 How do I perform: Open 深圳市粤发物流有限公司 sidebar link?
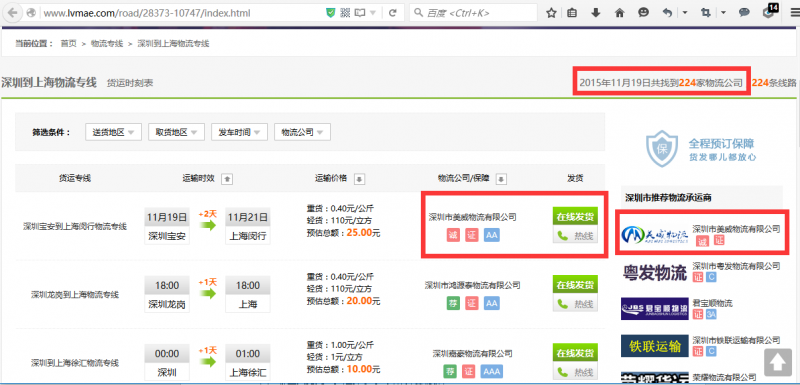click(x=736, y=266)
